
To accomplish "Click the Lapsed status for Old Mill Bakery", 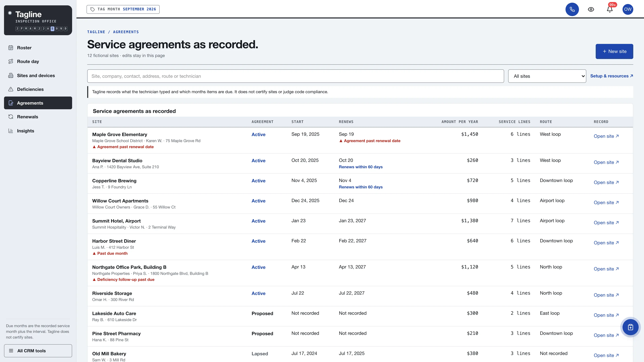I will pyautogui.click(x=259, y=354).
